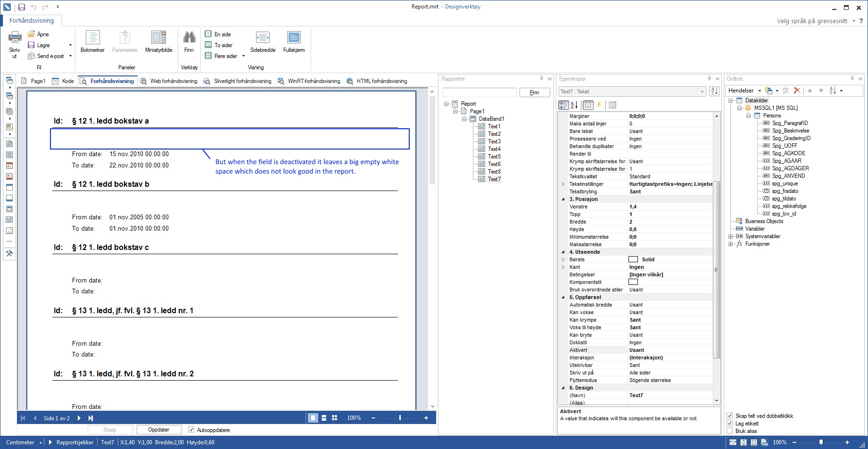The width and height of the screenshot is (868, 449).
Task: Open the WinRT-forhåndsvisning tab
Action: coord(309,81)
